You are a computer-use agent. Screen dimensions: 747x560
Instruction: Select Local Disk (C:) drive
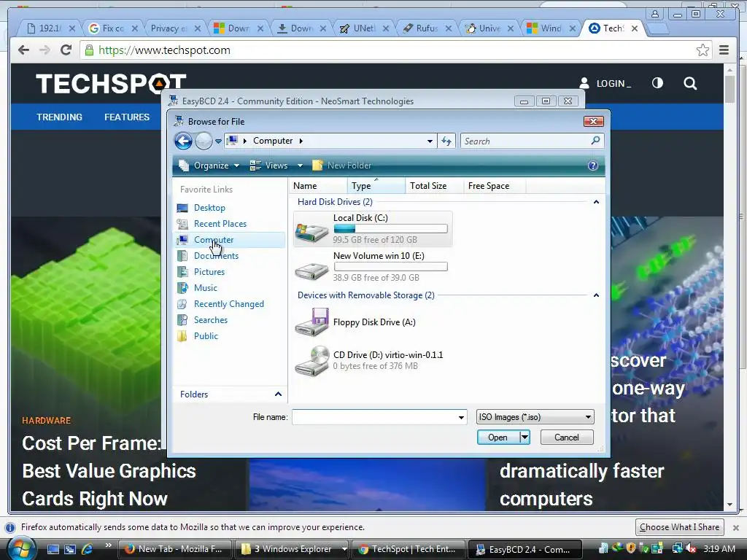pyautogui.click(x=373, y=228)
